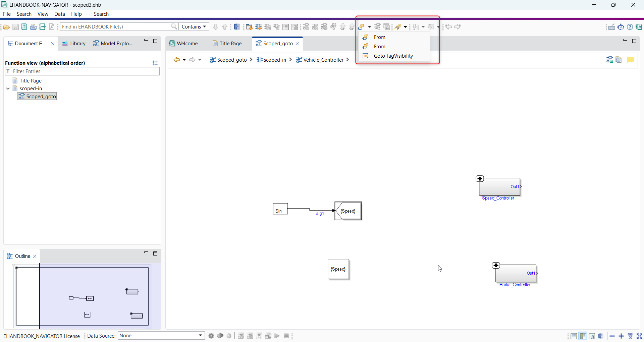Click the fit to screen icon

coord(639,336)
